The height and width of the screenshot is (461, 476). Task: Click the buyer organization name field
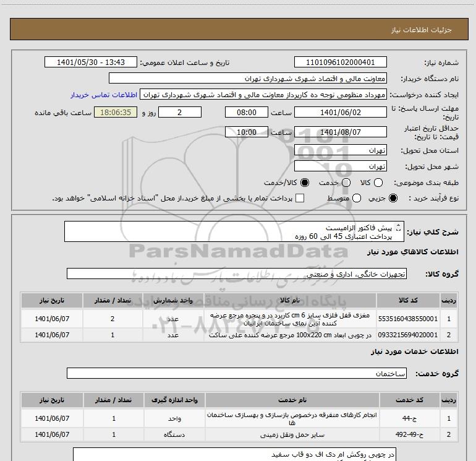[248, 78]
